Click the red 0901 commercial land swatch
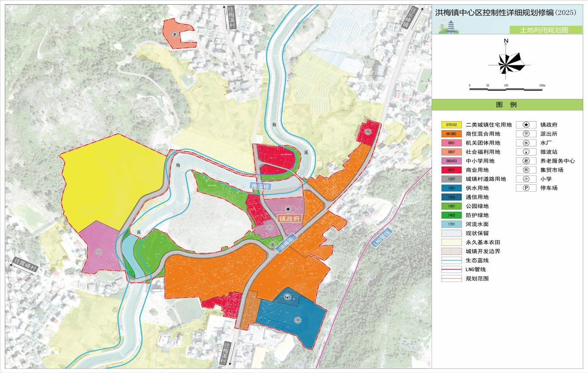The height and width of the screenshot is (373, 588). coord(451,170)
